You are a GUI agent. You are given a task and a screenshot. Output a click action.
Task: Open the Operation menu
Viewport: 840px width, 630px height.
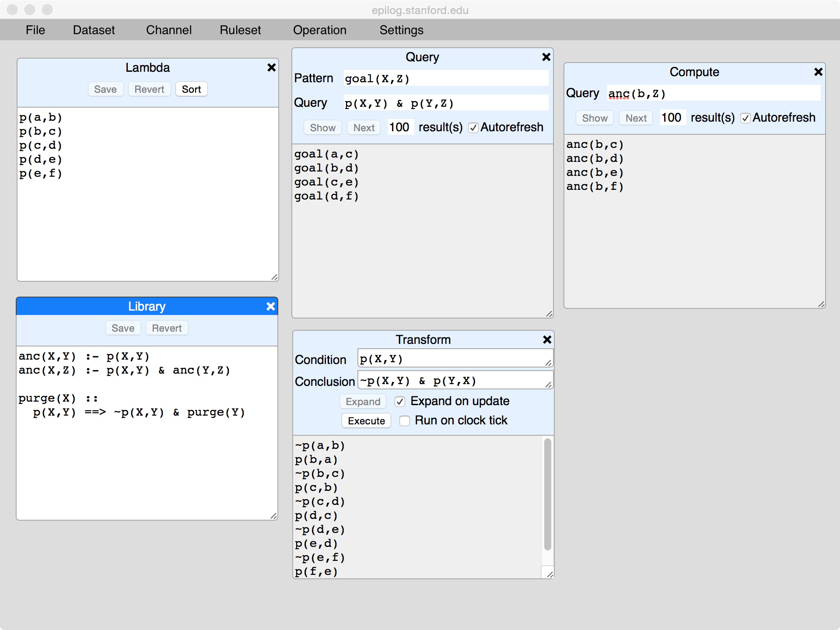click(319, 30)
